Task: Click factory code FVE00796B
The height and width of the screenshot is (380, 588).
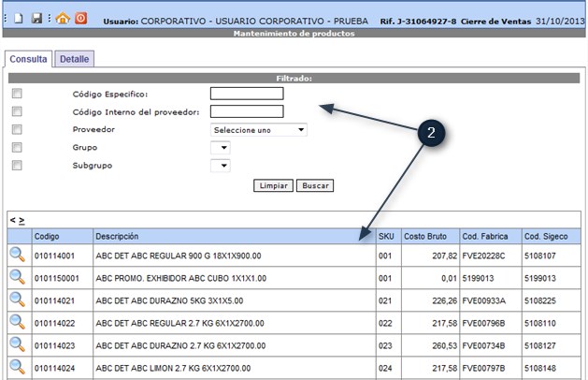Action: coord(483,323)
